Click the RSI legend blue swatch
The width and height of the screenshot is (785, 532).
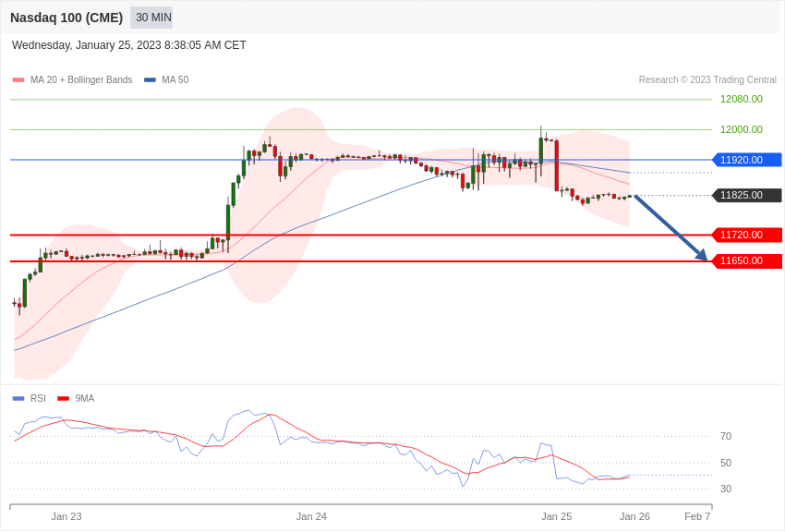[18, 398]
